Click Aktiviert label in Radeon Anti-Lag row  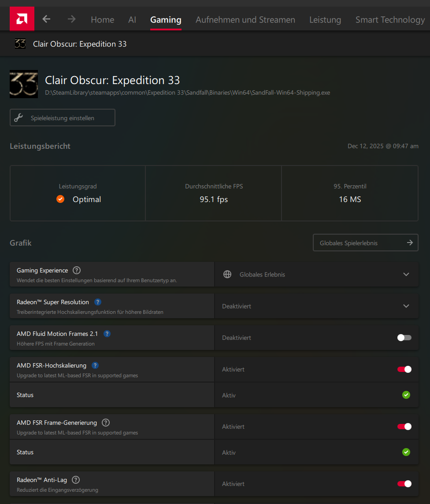233,484
